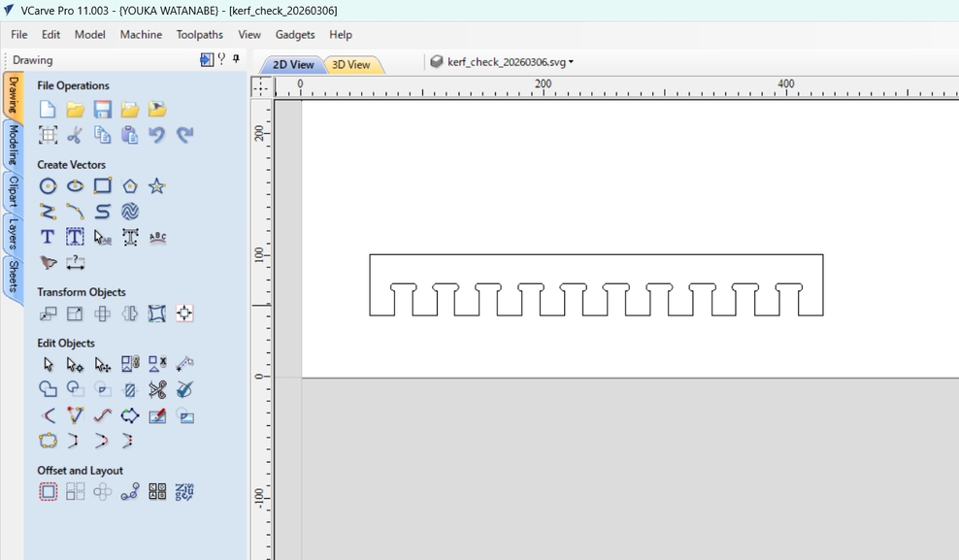
Task: Ungroup selected objects icon
Action: (157, 364)
